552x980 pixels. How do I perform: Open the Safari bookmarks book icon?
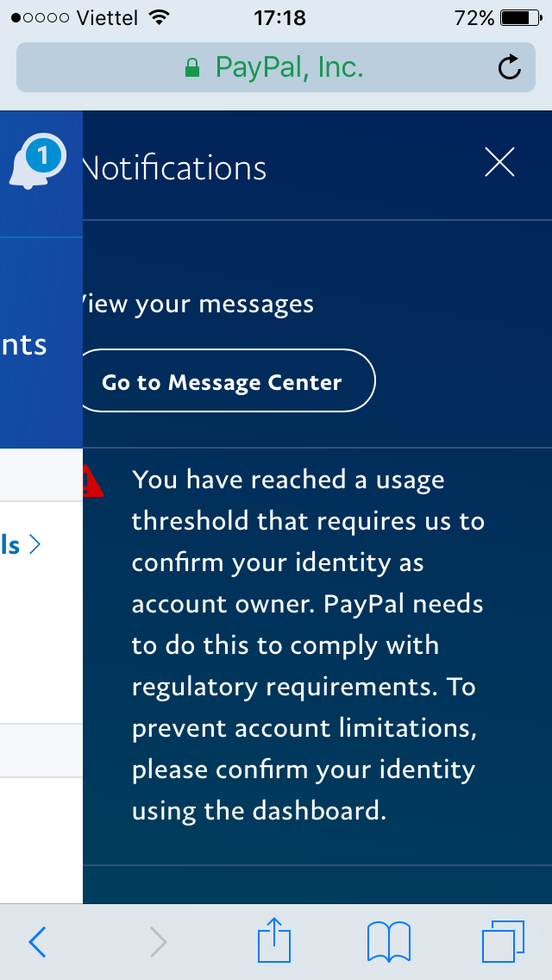coord(388,942)
